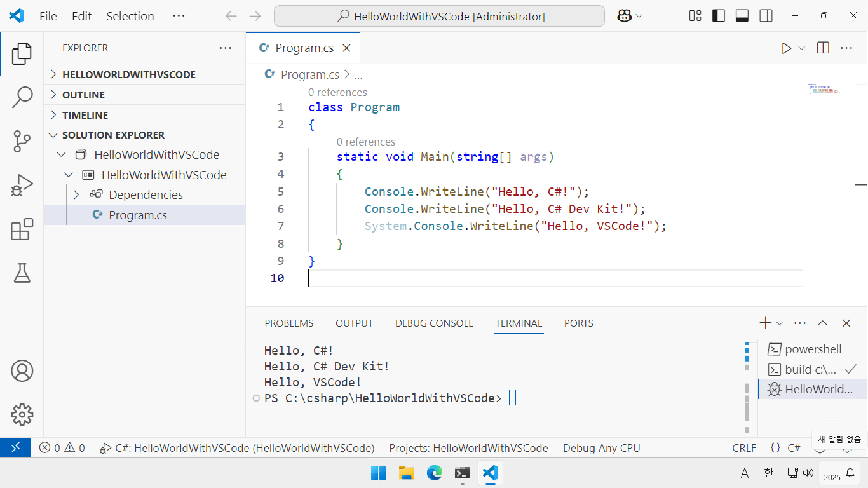Click the 0 references CodeLens above class Program
The image size is (868, 488).
tap(337, 92)
